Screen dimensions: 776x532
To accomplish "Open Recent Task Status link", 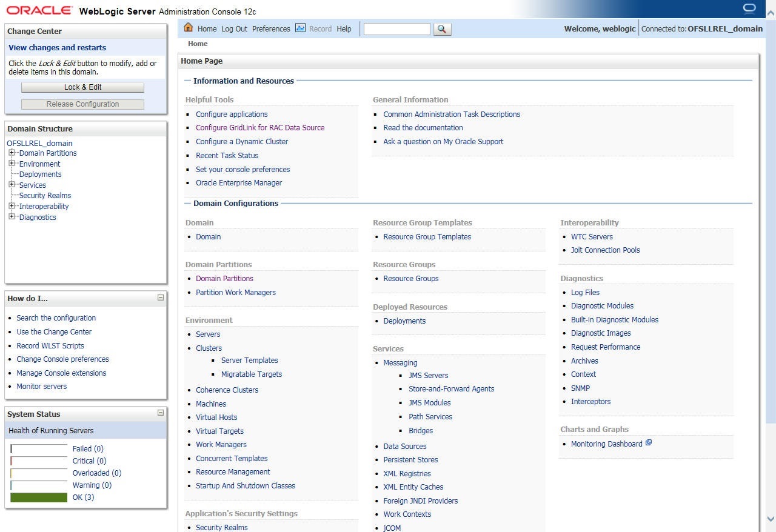I will click(x=227, y=156).
